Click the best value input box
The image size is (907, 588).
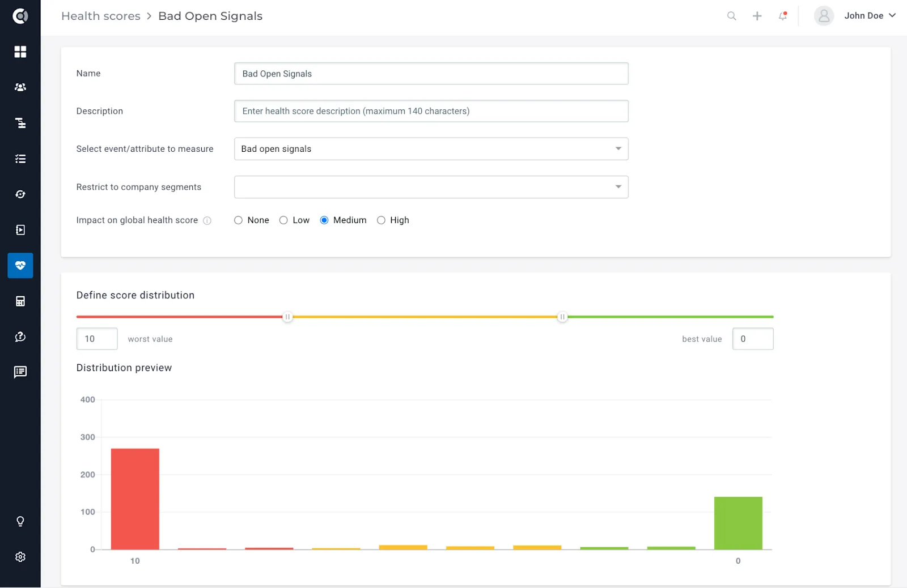click(753, 339)
